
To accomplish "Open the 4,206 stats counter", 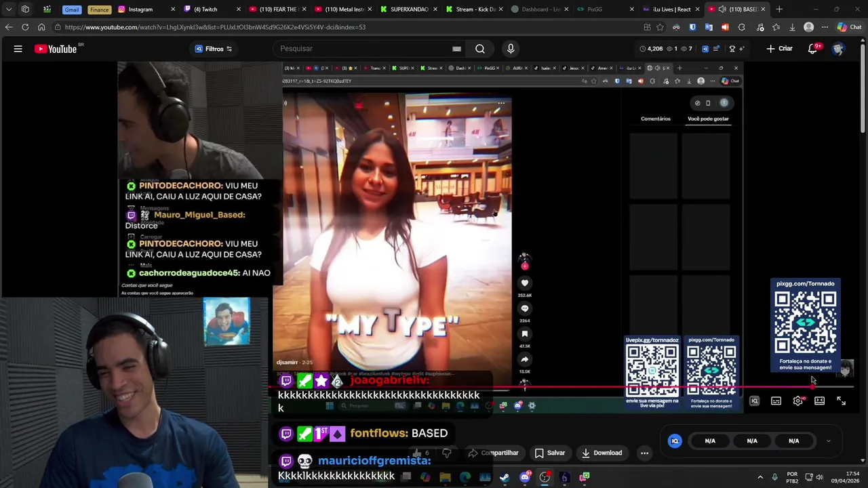I will 651,49.
